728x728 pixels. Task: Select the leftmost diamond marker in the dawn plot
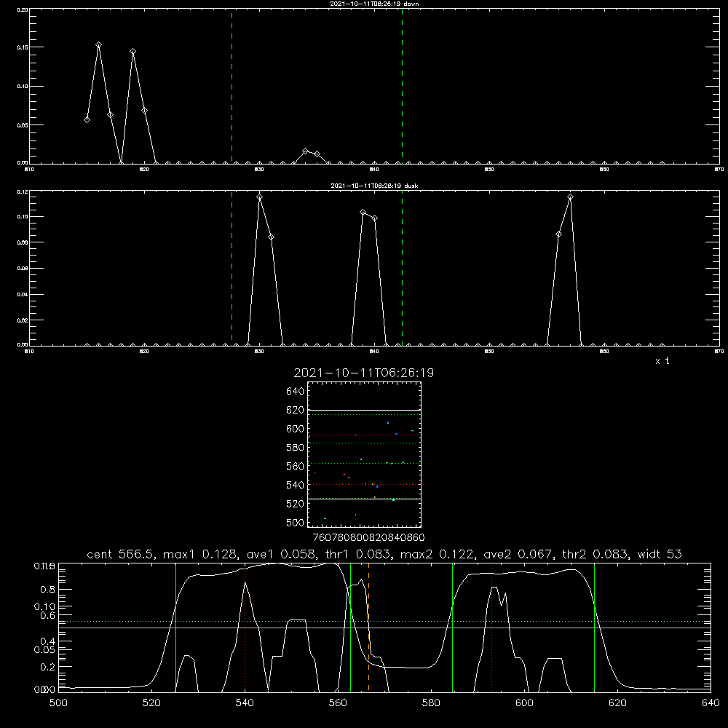tap(87, 120)
